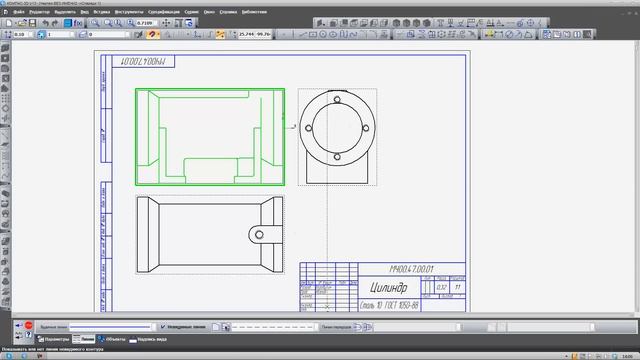Click the vertical scrollbar on the right
The image size is (640, 360).
click(638, 176)
